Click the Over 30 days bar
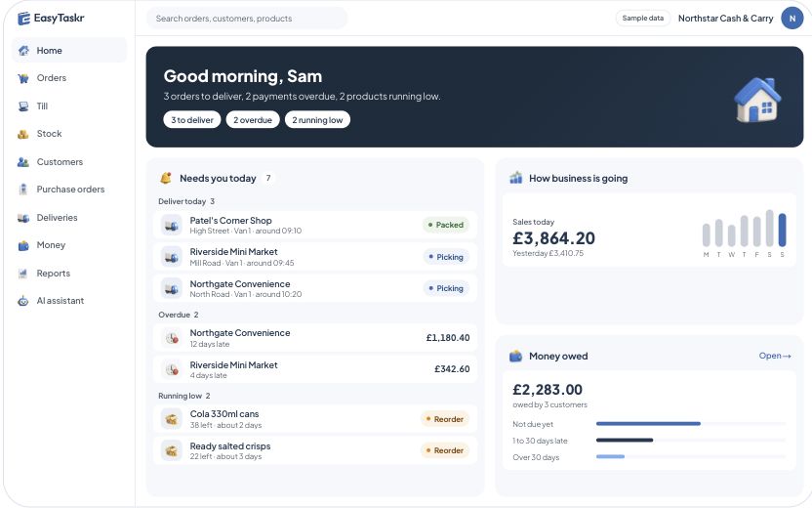This screenshot has width=812, height=508. coord(691,456)
